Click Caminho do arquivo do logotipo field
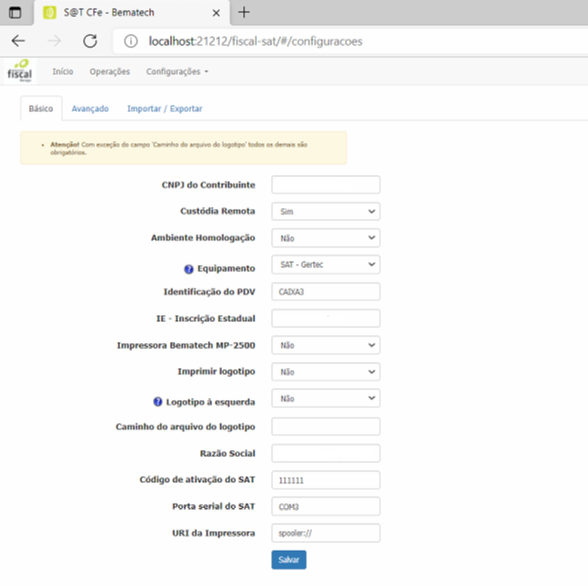588x586 pixels. [x=326, y=427]
